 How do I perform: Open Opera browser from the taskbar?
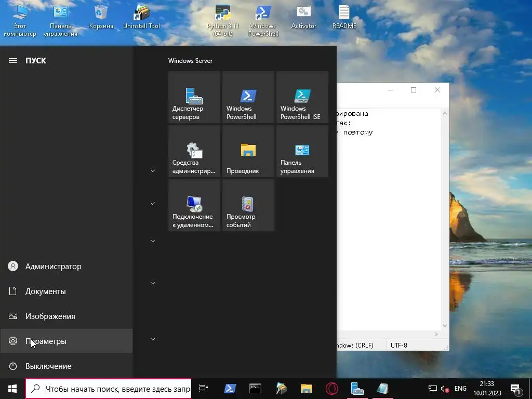331,389
